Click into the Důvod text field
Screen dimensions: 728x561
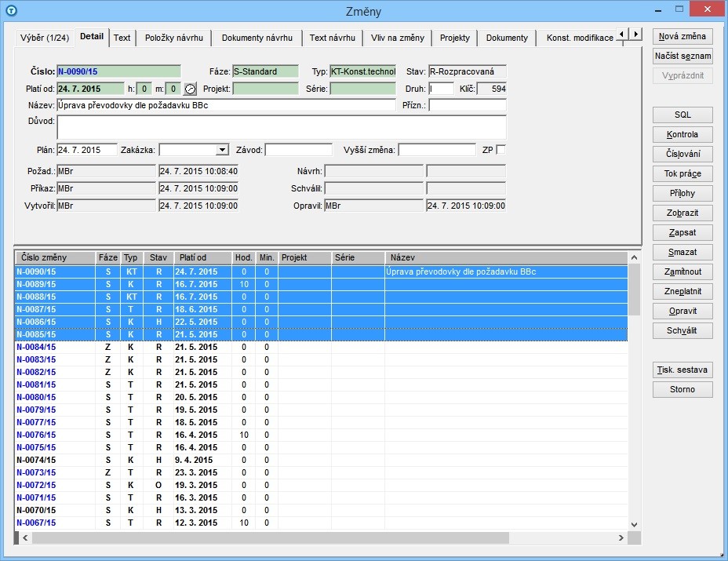(281, 127)
